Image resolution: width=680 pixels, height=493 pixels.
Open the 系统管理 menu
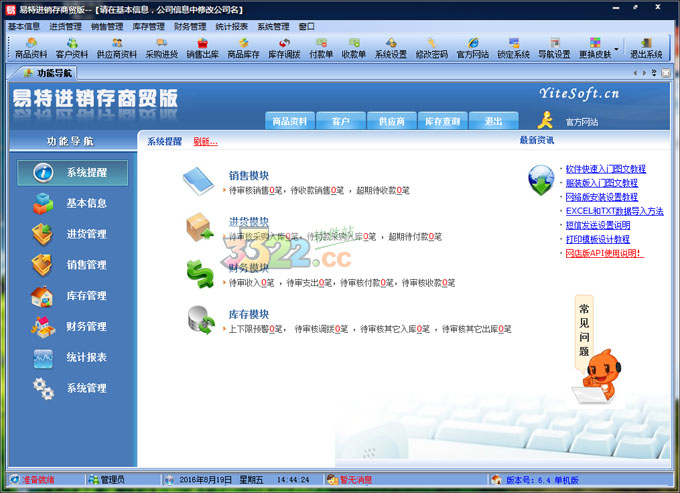tap(274, 26)
